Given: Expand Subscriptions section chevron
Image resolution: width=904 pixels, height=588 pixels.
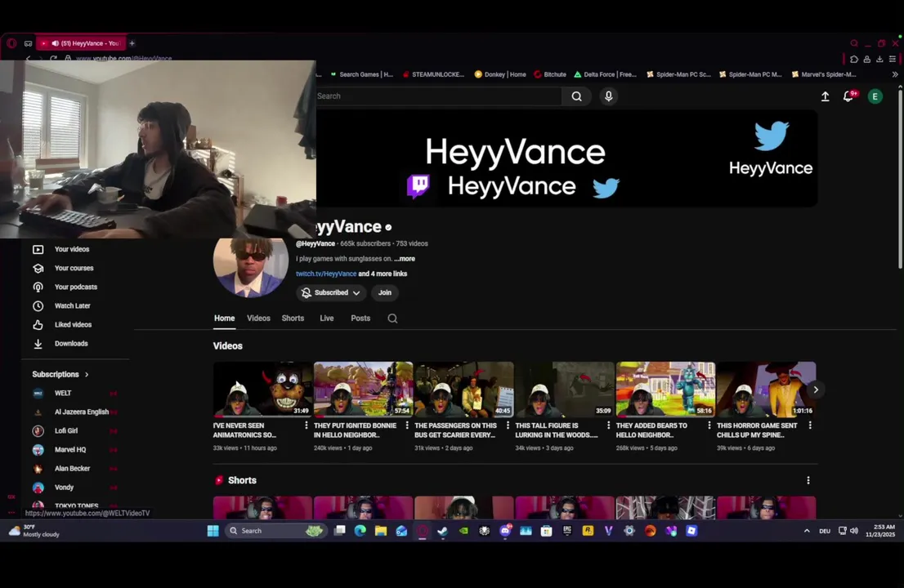Looking at the screenshot, I should (87, 374).
